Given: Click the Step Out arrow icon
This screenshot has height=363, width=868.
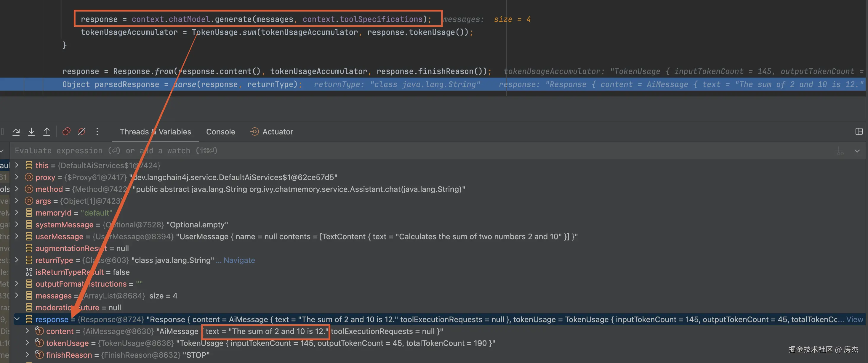Looking at the screenshot, I should tap(47, 132).
